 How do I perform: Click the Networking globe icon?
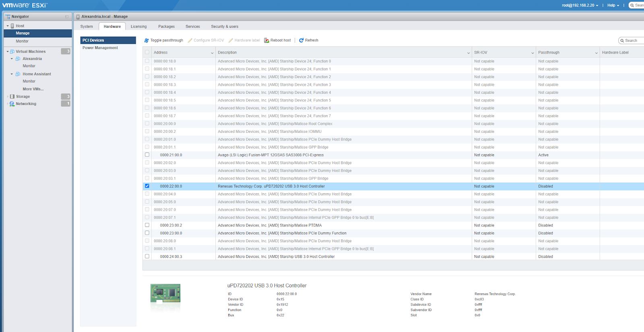point(12,104)
